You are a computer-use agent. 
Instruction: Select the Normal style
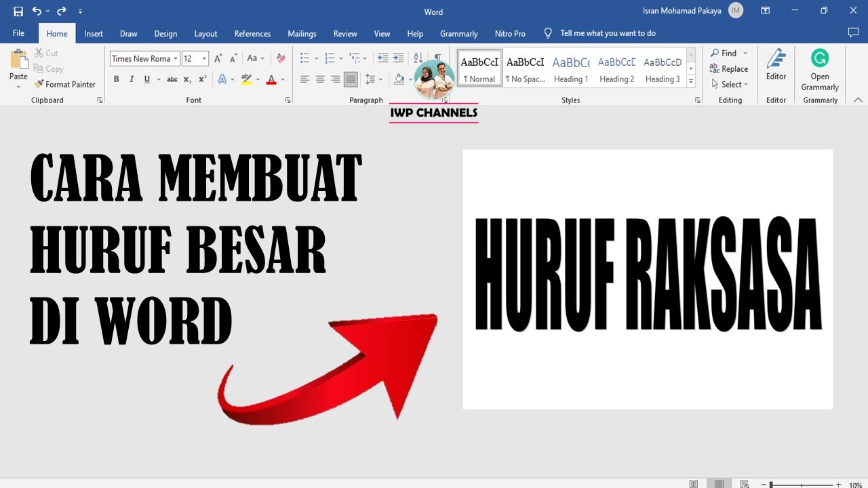pos(479,68)
